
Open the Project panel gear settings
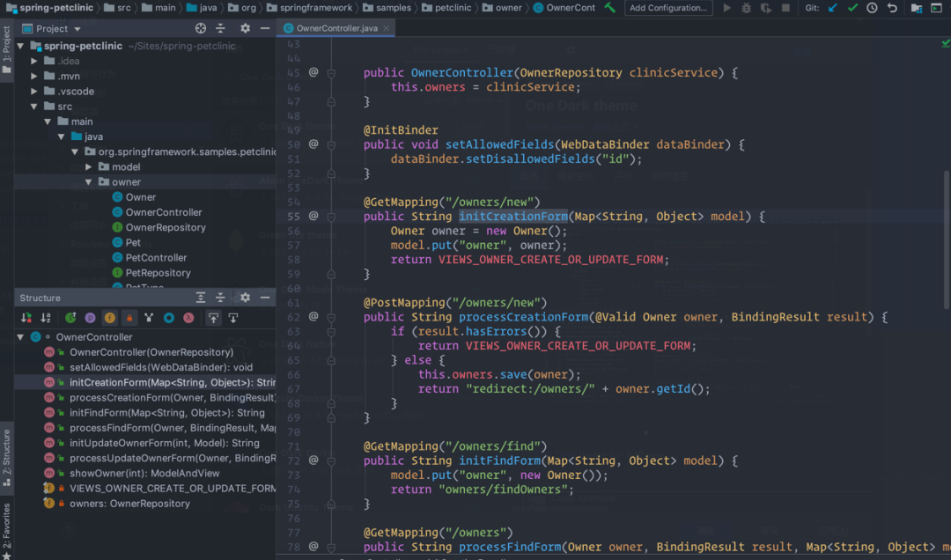[x=245, y=28]
